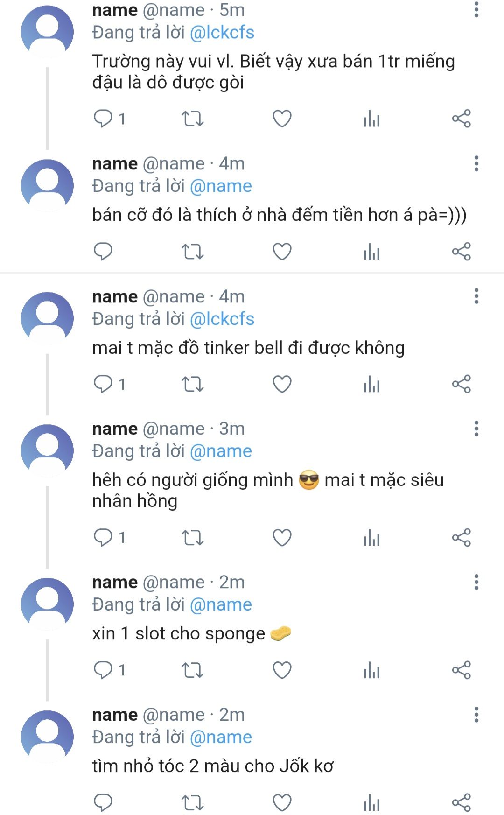Screen dimensions: 504x815
Task: Like the 'Trường này vui vl' tweet
Action: coord(282,119)
